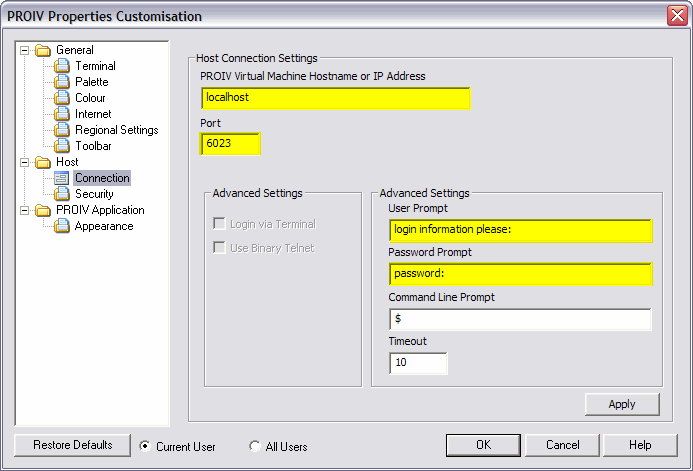Viewport: 693px width, 471px height.
Task: Click the Command Line Prompt field
Action: (x=520, y=319)
